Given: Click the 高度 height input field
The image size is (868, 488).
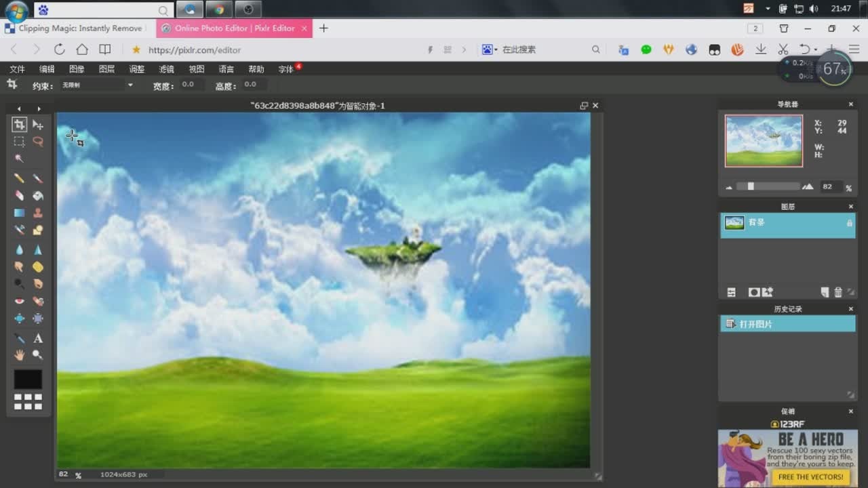Looking at the screenshot, I should click(x=254, y=85).
